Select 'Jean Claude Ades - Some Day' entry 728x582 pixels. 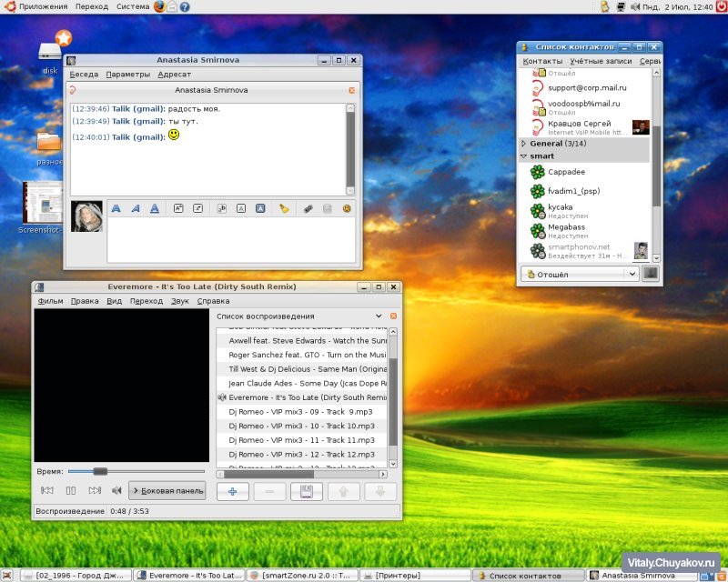(302, 384)
